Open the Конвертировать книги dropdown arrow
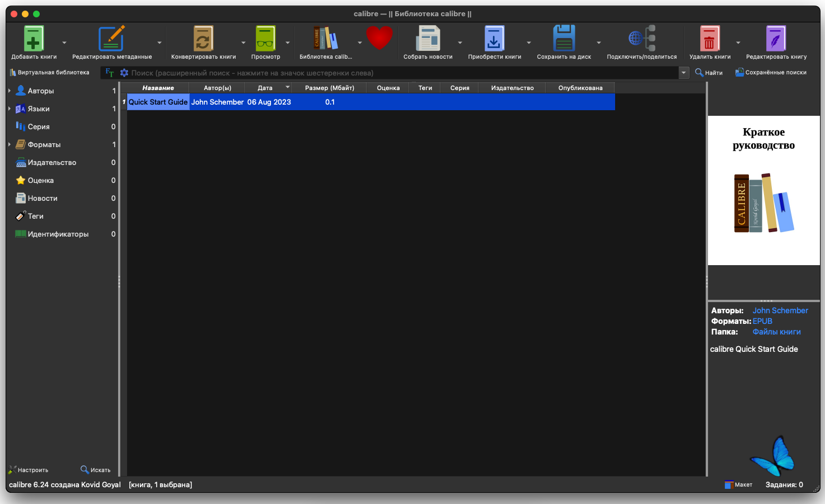 point(243,43)
